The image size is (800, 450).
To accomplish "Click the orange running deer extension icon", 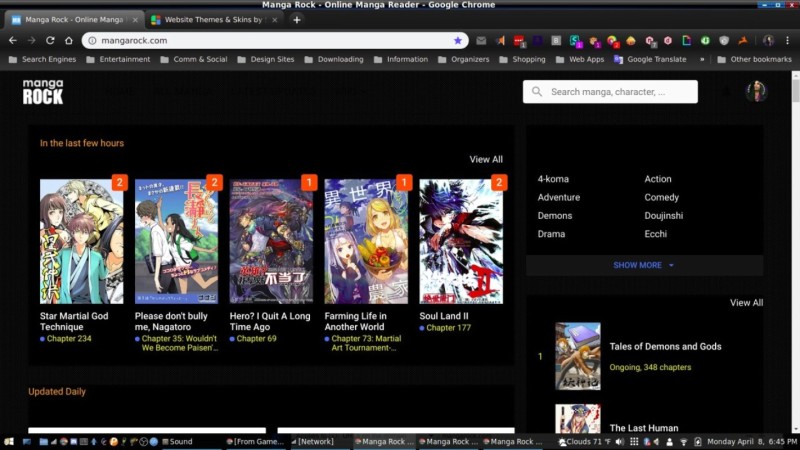I will [x=743, y=40].
